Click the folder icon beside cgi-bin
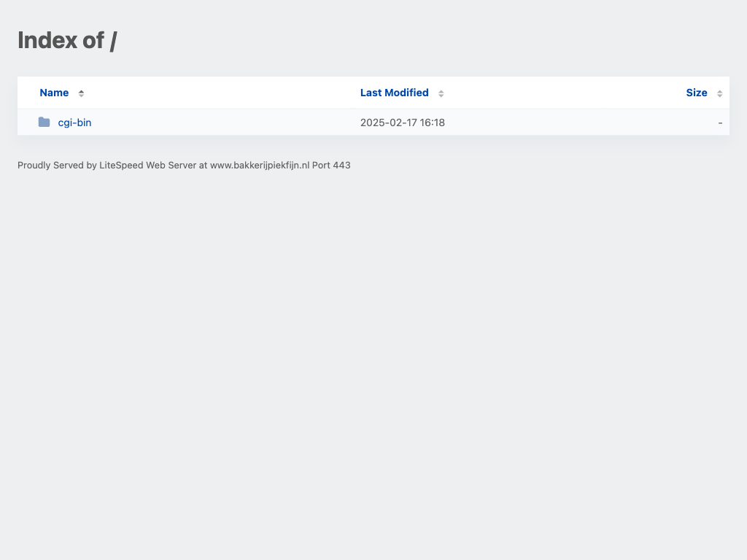 coord(44,122)
